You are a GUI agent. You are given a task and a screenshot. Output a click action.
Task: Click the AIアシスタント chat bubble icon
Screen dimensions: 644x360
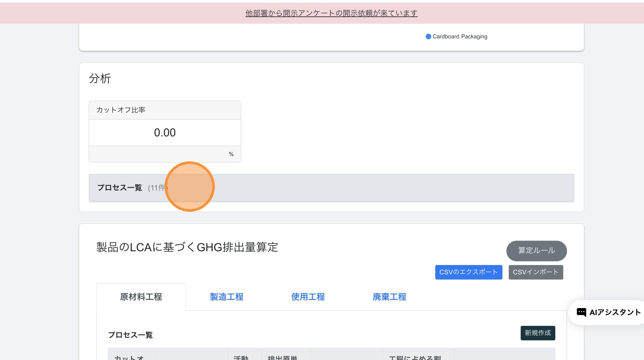point(581,312)
